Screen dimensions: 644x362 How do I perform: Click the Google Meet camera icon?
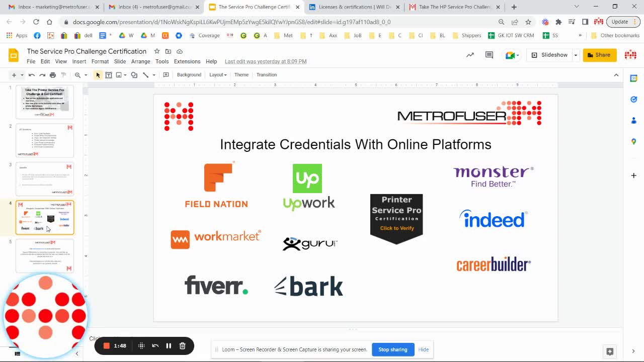pyautogui.click(x=510, y=55)
